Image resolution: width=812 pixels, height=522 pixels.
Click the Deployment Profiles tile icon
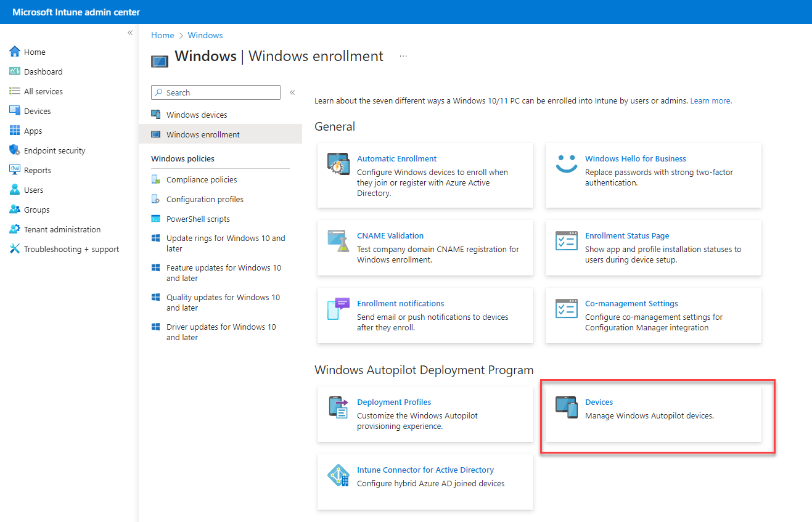click(338, 408)
